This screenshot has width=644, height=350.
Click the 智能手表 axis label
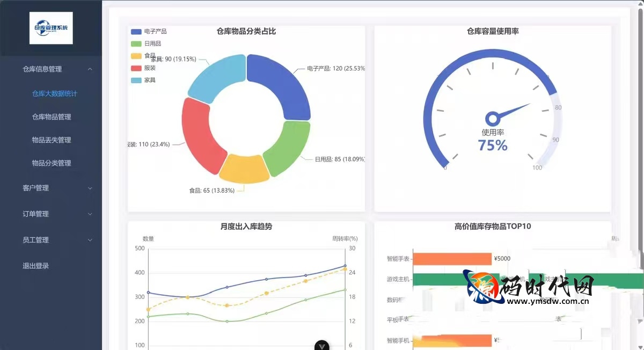pos(398,259)
